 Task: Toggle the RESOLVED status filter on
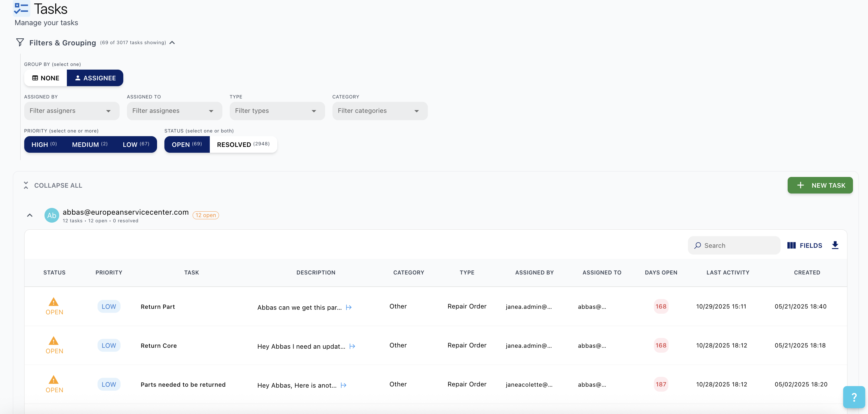[243, 144]
